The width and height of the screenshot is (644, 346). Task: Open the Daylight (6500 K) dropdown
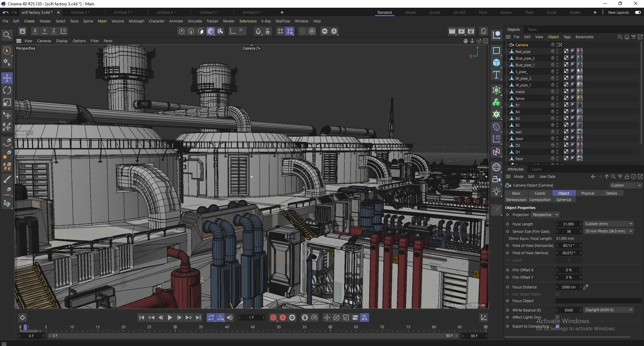(x=608, y=310)
